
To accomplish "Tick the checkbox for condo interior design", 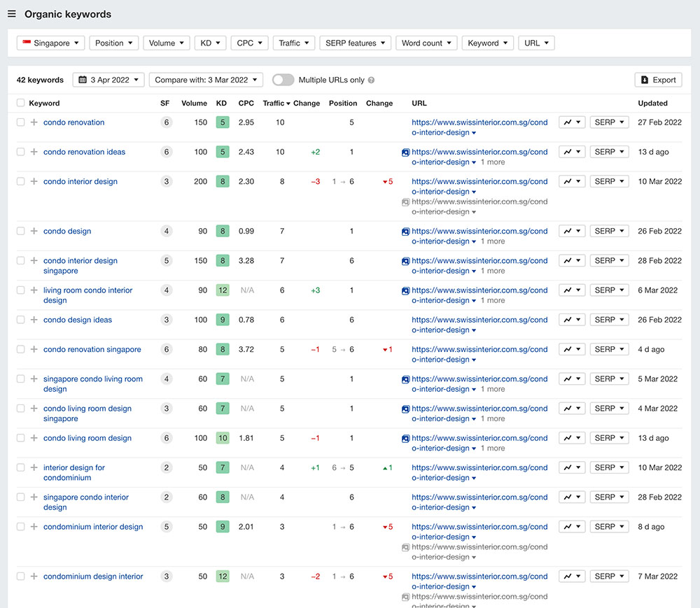I will 21,181.
